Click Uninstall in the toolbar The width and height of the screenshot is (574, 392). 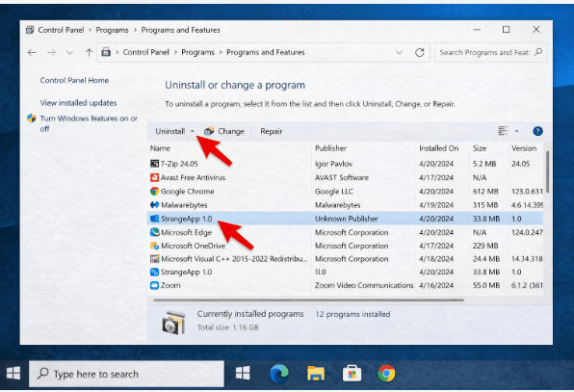point(170,131)
